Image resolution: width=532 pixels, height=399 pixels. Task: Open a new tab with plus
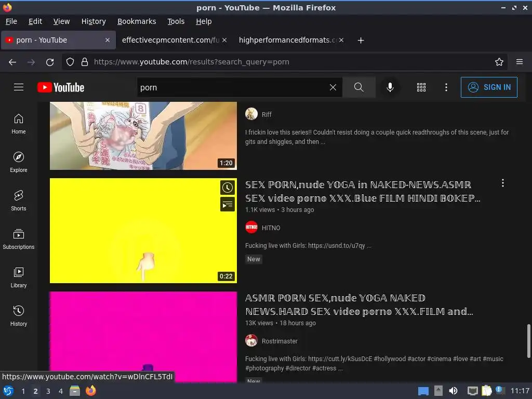click(361, 41)
